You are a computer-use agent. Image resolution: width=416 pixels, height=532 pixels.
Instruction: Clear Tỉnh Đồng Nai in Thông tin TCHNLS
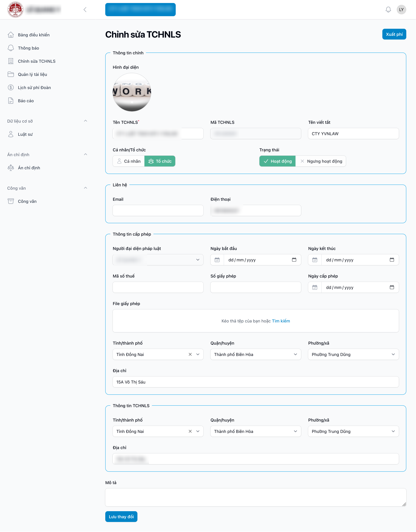tap(190, 431)
